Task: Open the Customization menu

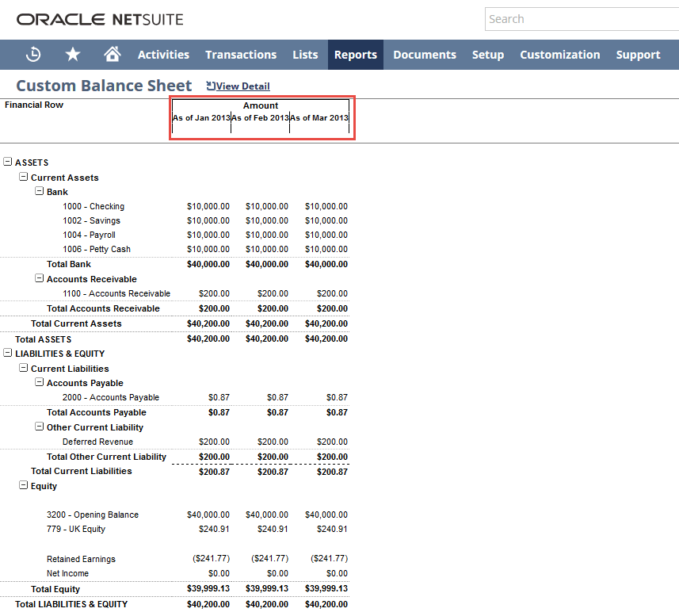Action: [x=560, y=55]
